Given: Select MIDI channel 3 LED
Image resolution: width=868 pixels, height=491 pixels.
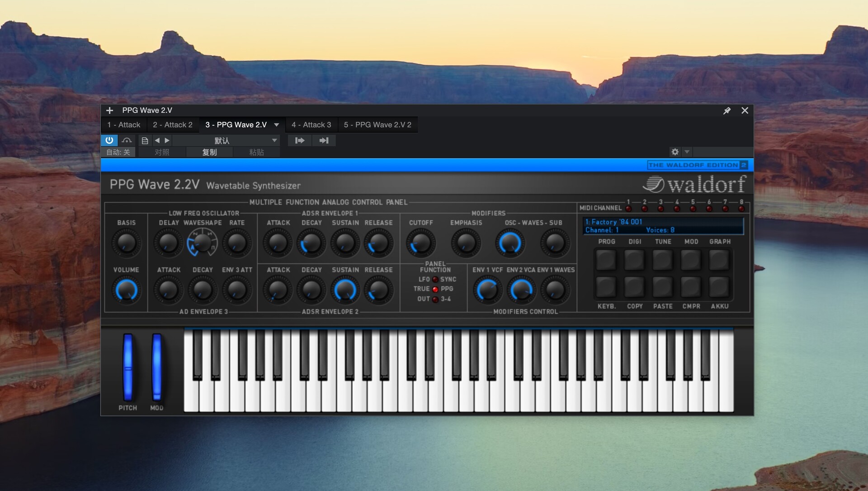Looking at the screenshot, I should click(x=661, y=209).
